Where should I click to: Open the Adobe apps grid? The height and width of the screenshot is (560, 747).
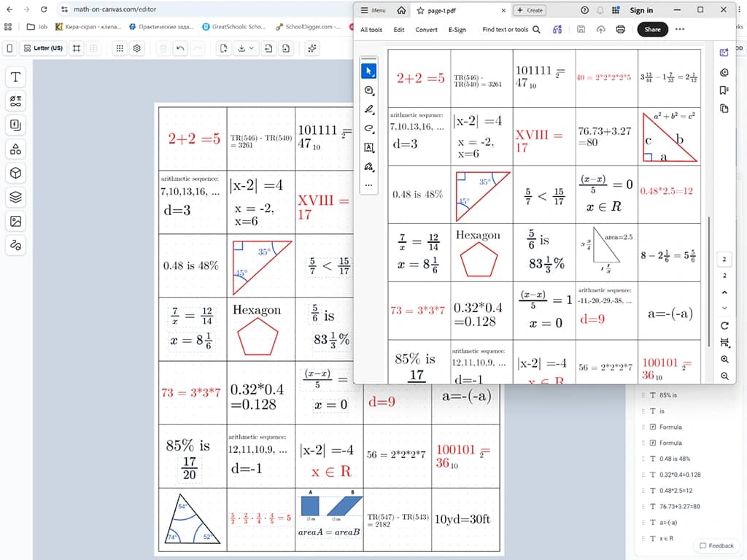pyautogui.click(x=616, y=10)
